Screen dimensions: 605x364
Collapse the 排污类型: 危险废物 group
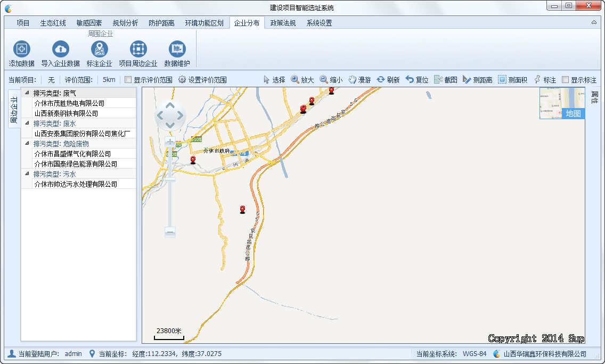pyautogui.click(x=27, y=144)
